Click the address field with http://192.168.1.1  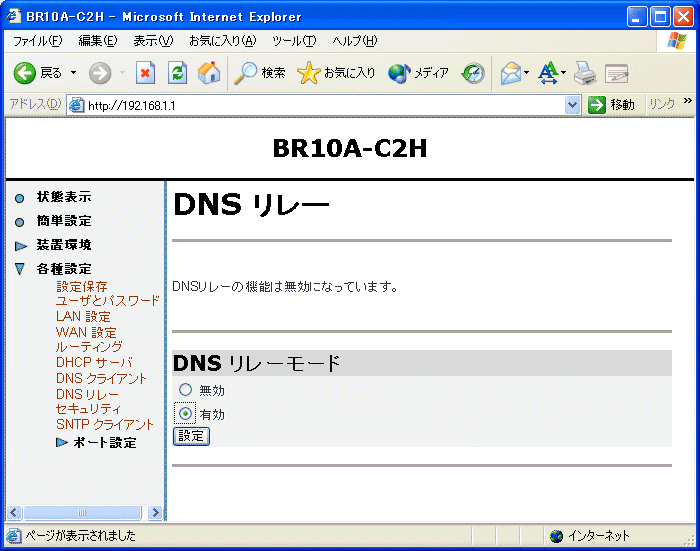(x=324, y=105)
